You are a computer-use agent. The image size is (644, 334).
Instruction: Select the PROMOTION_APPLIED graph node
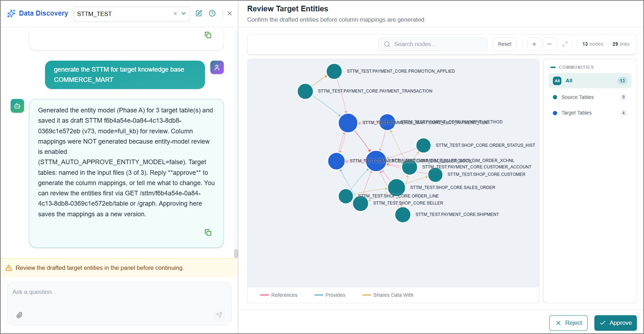tap(334, 71)
